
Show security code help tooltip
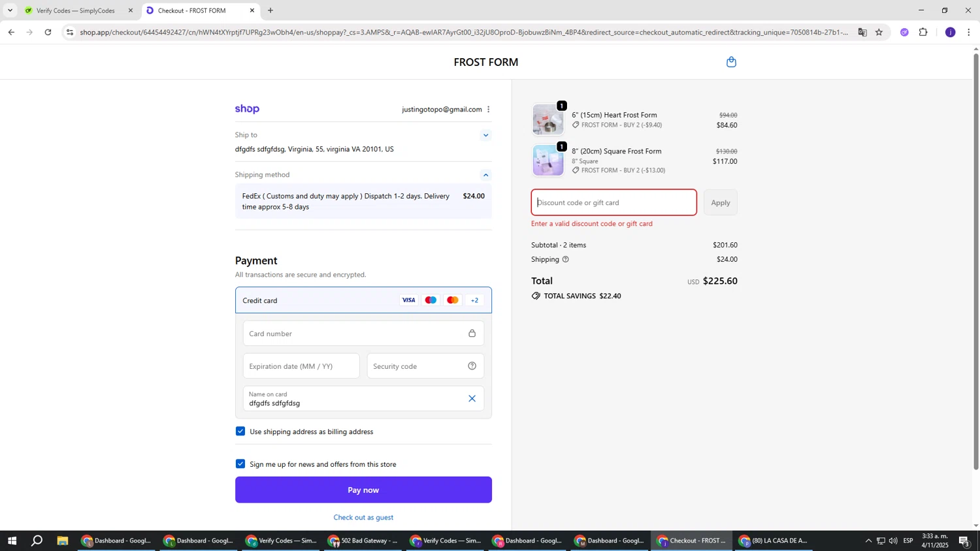(x=472, y=366)
